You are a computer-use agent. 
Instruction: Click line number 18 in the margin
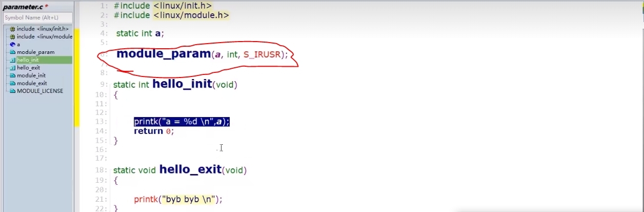[102, 170]
